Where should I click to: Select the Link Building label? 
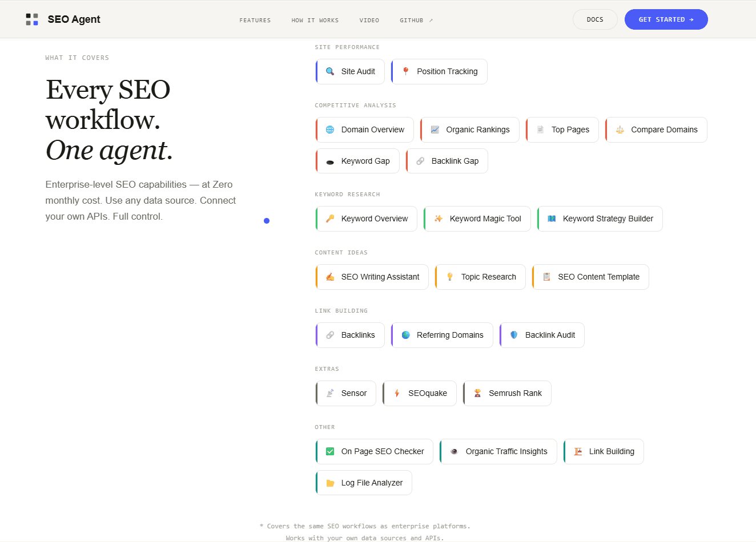612,451
